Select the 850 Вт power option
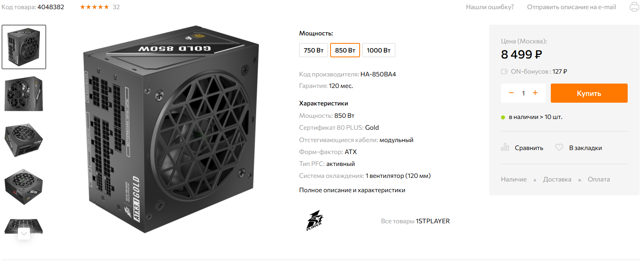The height and width of the screenshot is (275, 644). [345, 50]
